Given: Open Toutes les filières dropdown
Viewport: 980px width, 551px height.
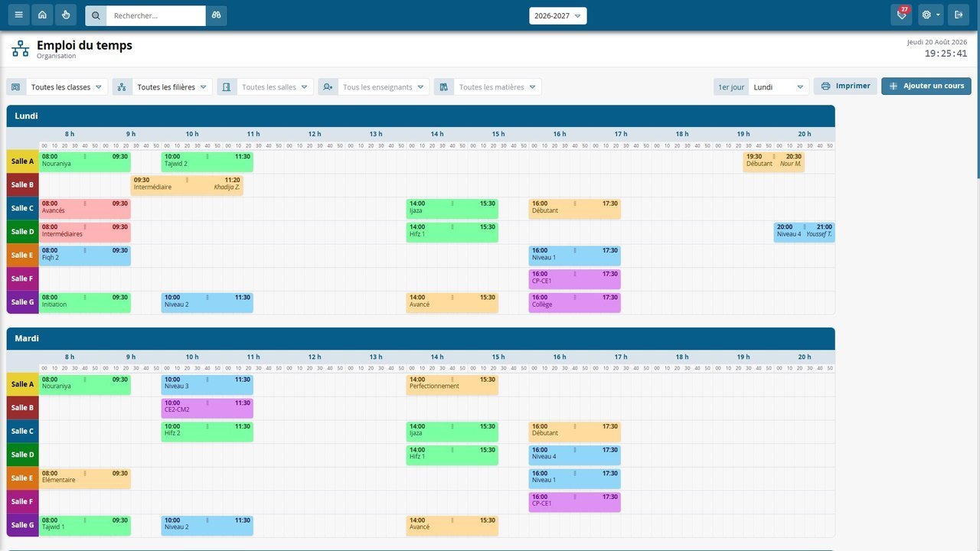Looking at the screenshot, I should click(171, 87).
